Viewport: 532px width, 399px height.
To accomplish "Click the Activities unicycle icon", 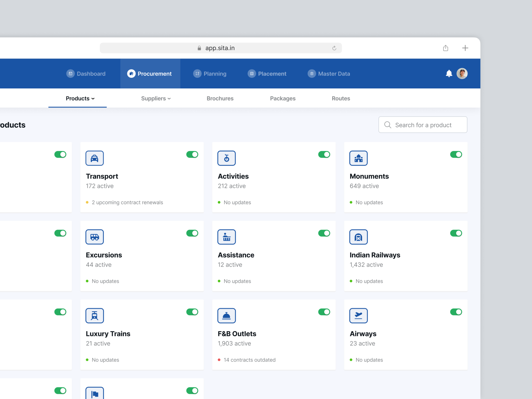I will coord(226,158).
